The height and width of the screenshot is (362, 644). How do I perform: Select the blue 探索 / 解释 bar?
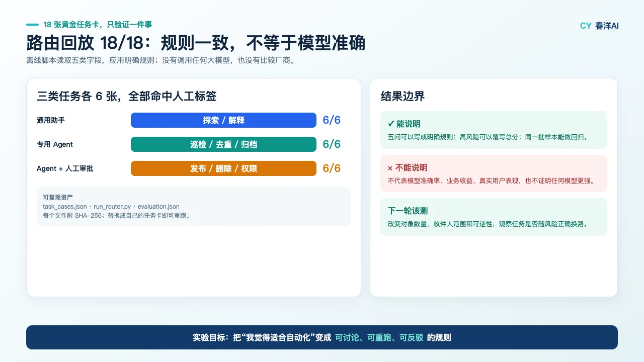(x=223, y=120)
